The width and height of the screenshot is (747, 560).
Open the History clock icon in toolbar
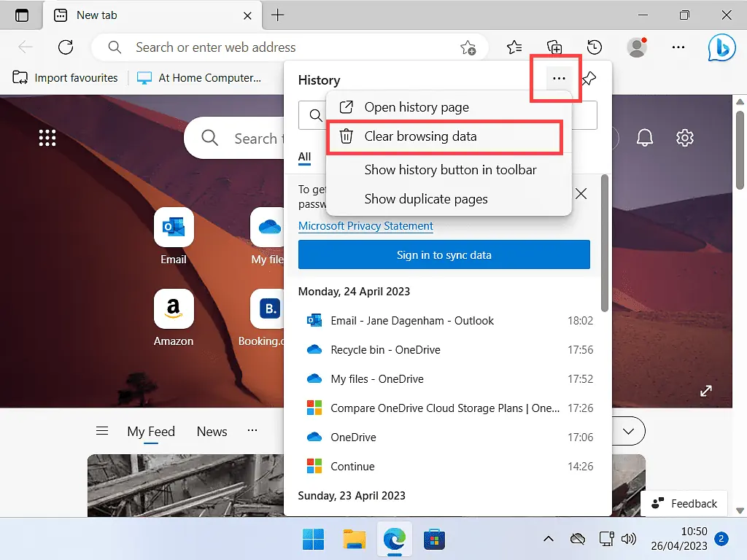click(x=595, y=47)
